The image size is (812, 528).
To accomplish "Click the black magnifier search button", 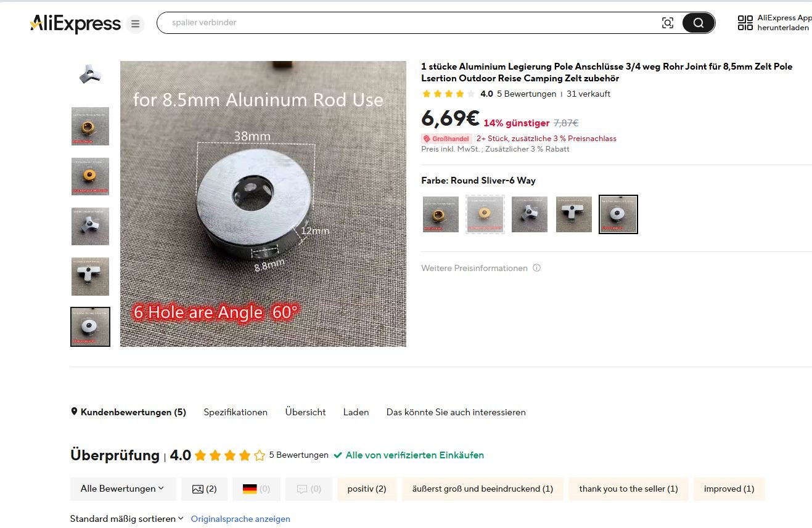I will pos(698,23).
